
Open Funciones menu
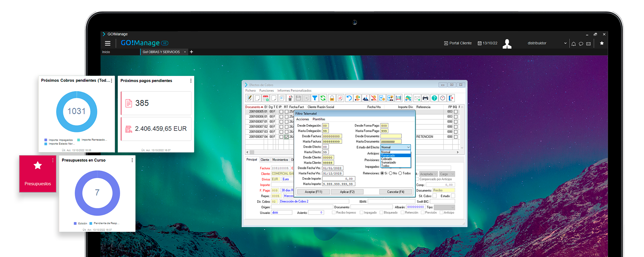[266, 91]
